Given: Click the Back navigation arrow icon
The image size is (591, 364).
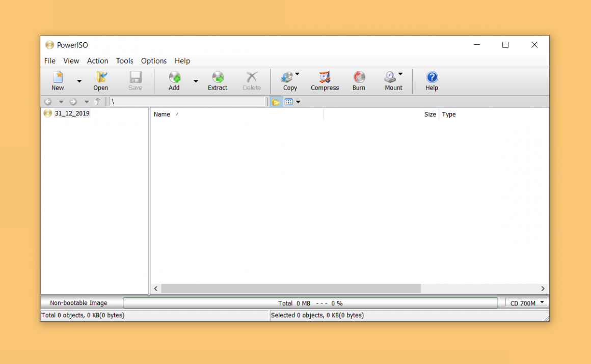Looking at the screenshot, I should pos(48,102).
